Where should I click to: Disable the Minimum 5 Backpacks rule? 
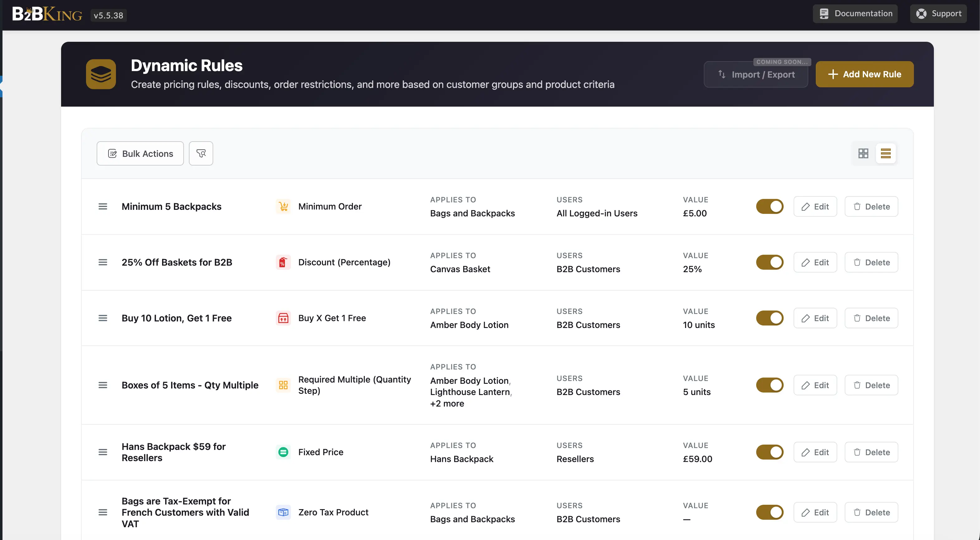tap(770, 207)
